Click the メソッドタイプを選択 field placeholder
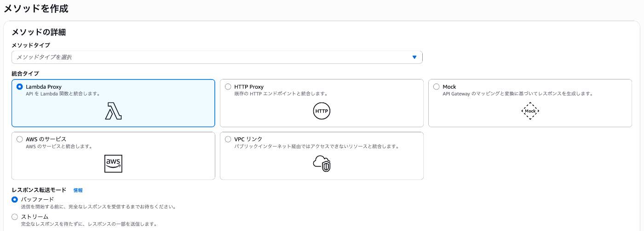 point(44,57)
